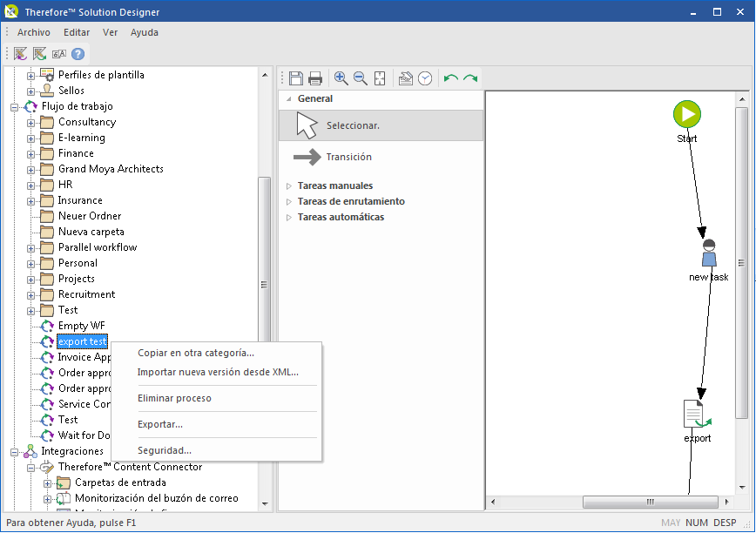Expand the Finance folder
The width and height of the screenshot is (756, 533).
point(30,154)
